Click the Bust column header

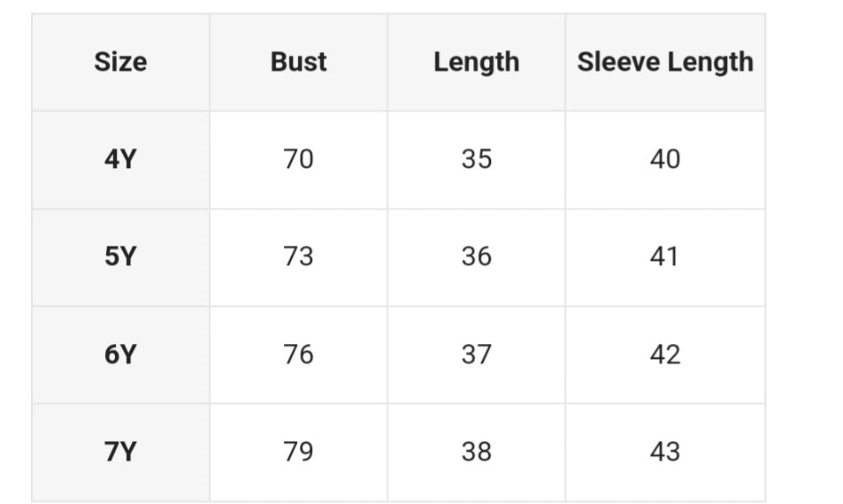298,62
